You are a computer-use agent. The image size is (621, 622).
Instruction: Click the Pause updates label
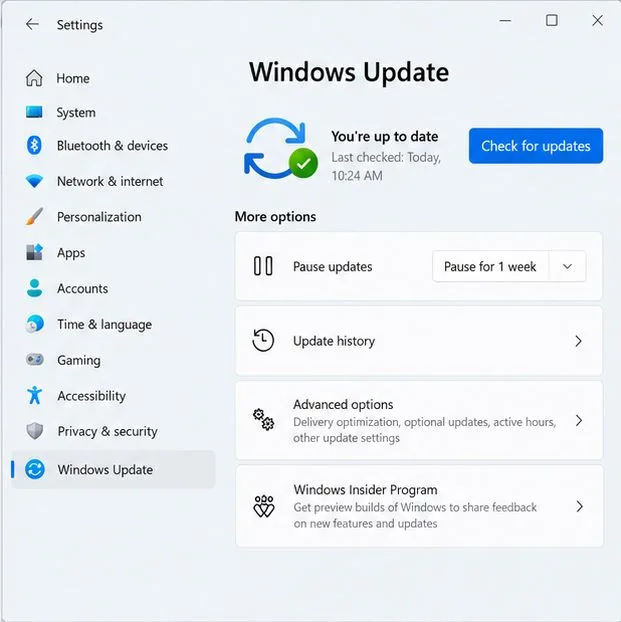point(333,267)
